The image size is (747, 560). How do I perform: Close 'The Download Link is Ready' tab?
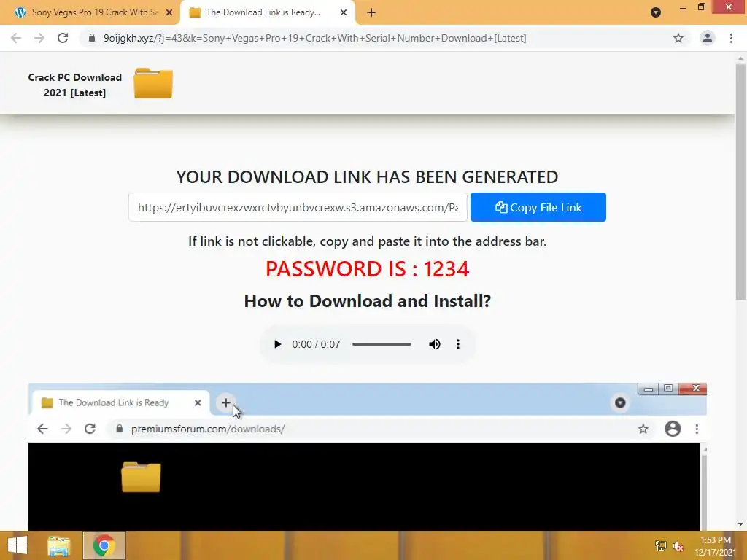pos(344,13)
